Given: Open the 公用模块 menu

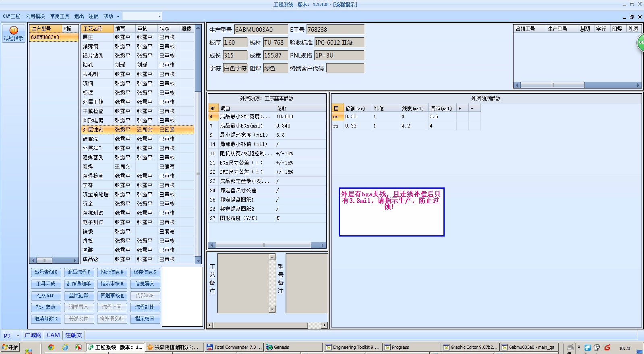Looking at the screenshot, I should click(x=35, y=16).
